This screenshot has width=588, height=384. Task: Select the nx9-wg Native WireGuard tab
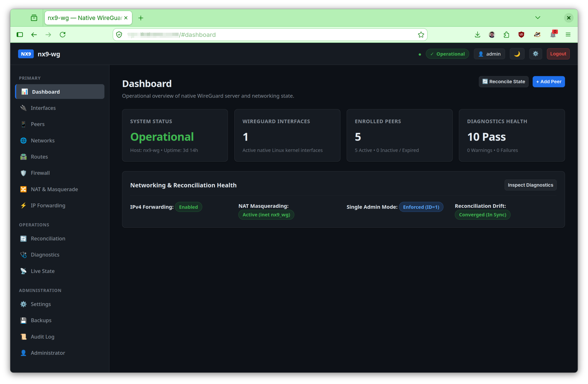coord(88,18)
